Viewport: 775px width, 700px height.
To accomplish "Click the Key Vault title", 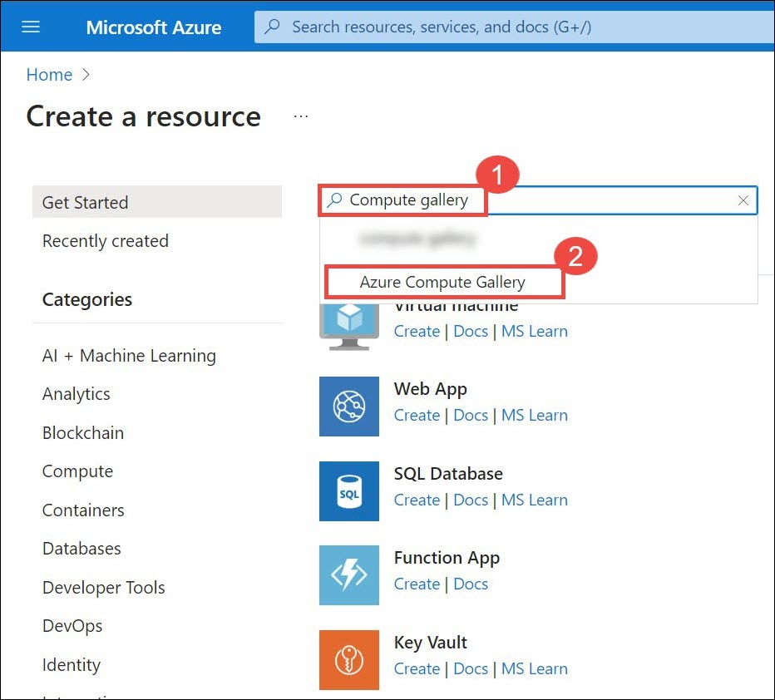I will [x=430, y=643].
